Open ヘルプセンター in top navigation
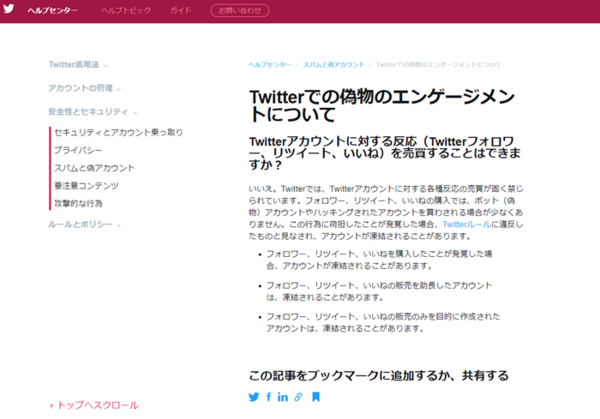The width and height of the screenshot is (600, 419). point(52,11)
